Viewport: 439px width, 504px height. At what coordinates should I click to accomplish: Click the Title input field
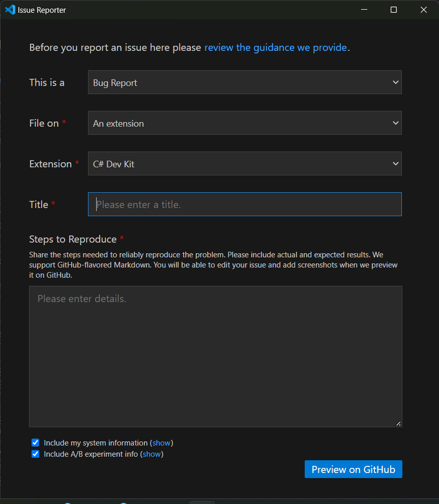click(244, 204)
